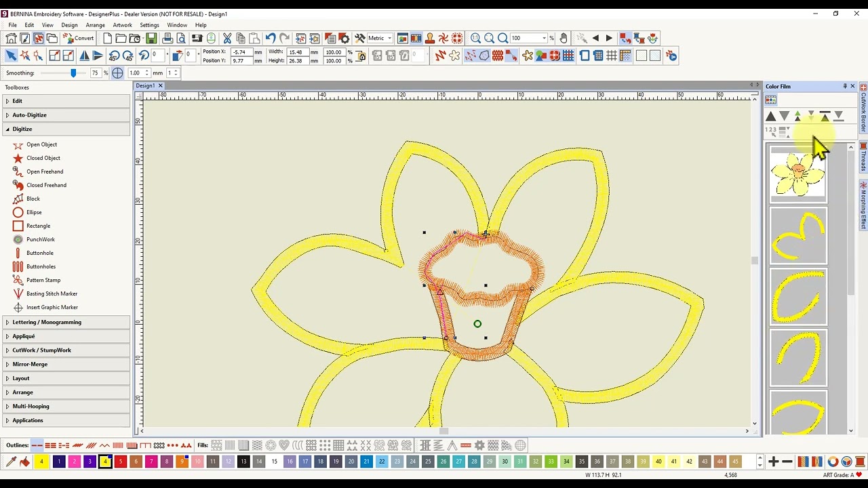The image size is (868, 488).
Task: Open the CutWork Border side panel
Action: (863, 108)
